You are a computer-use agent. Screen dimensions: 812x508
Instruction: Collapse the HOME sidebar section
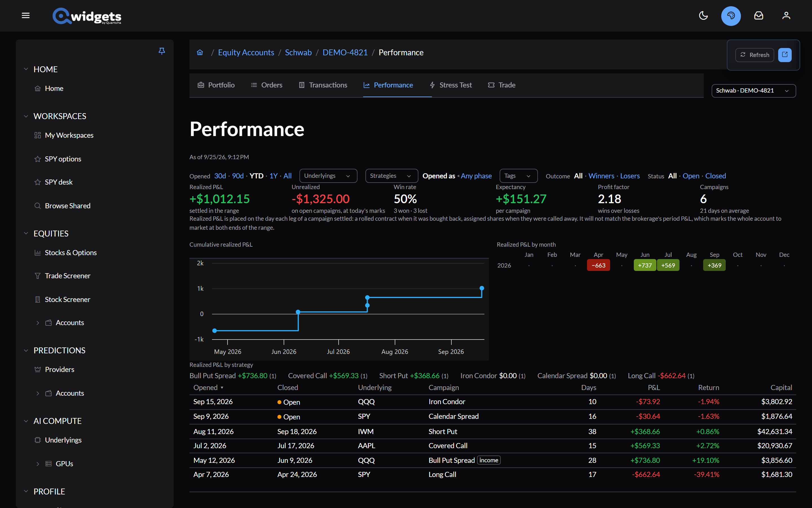pyautogui.click(x=26, y=69)
